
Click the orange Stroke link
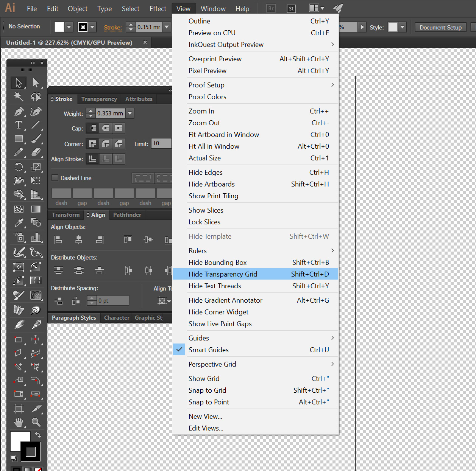tap(113, 27)
